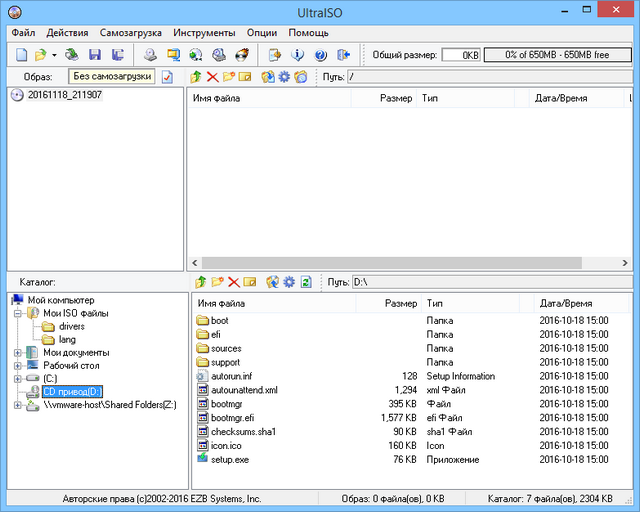640x512 pixels.
Task: Open the Инструменты menu
Action: 203,33
